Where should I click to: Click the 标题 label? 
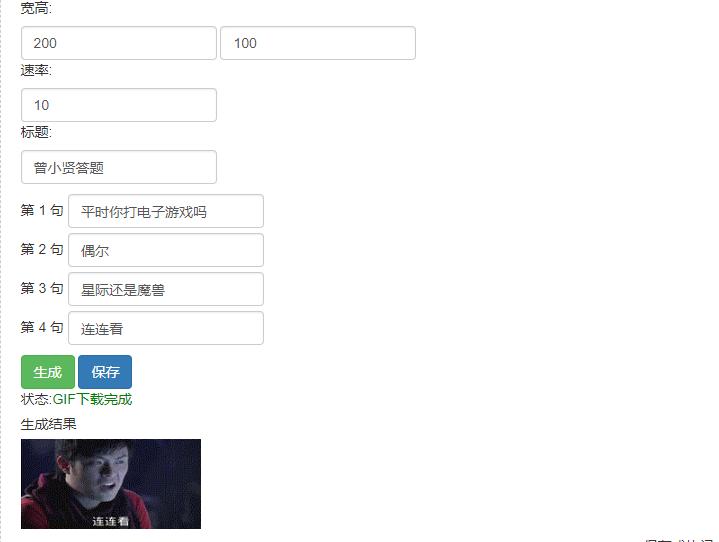36,132
